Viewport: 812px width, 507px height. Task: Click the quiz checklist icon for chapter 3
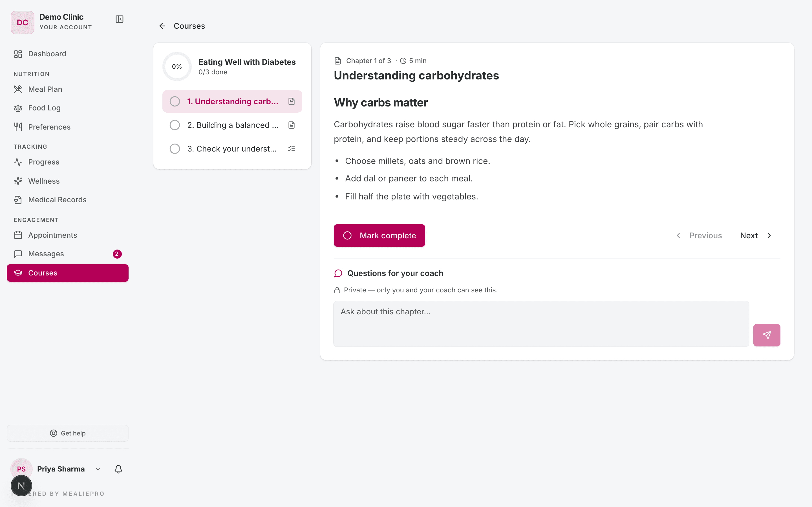[x=291, y=148]
